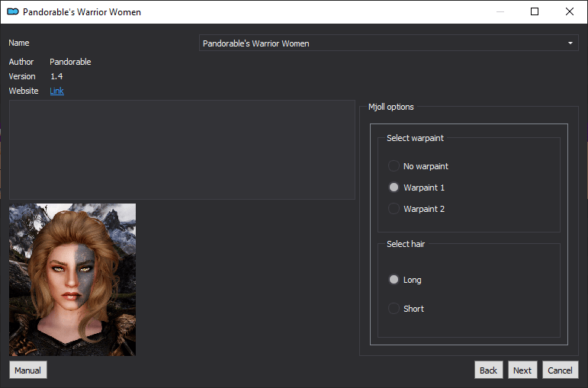Image resolution: width=588 pixels, height=388 pixels.
Task: Click the empty description text box
Action: (x=182, y=149)
